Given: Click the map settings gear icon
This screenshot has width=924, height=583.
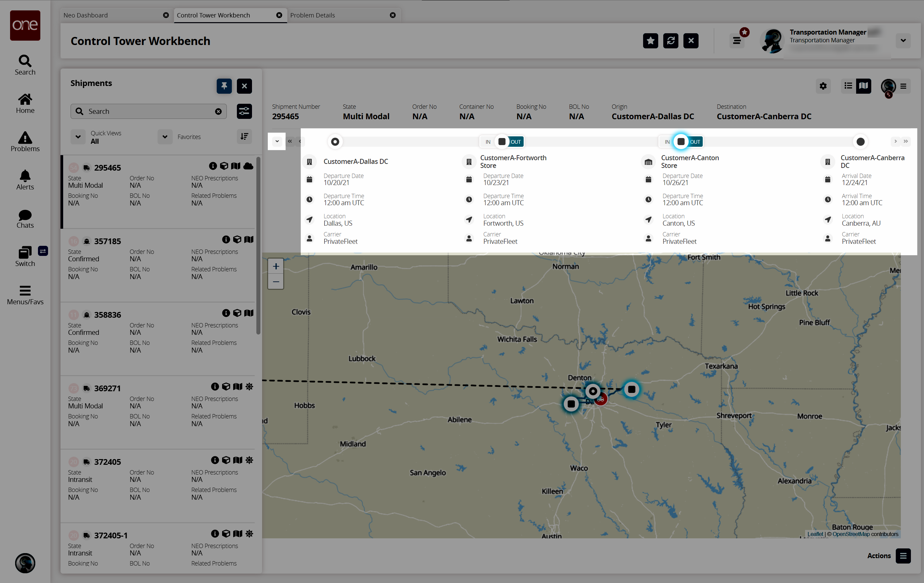Looking at the screenshot, I should point(823,86).
